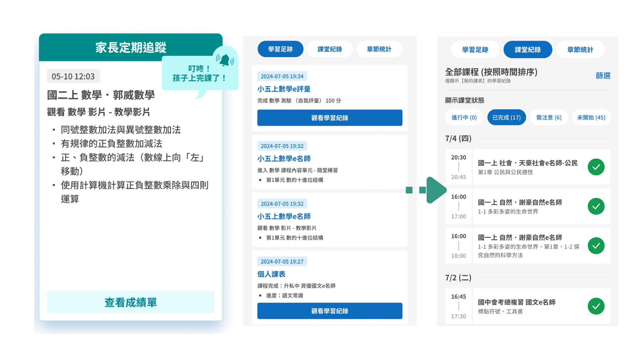Open the 篩選 filter options
The image size is (644, 362).
point(603,76)
